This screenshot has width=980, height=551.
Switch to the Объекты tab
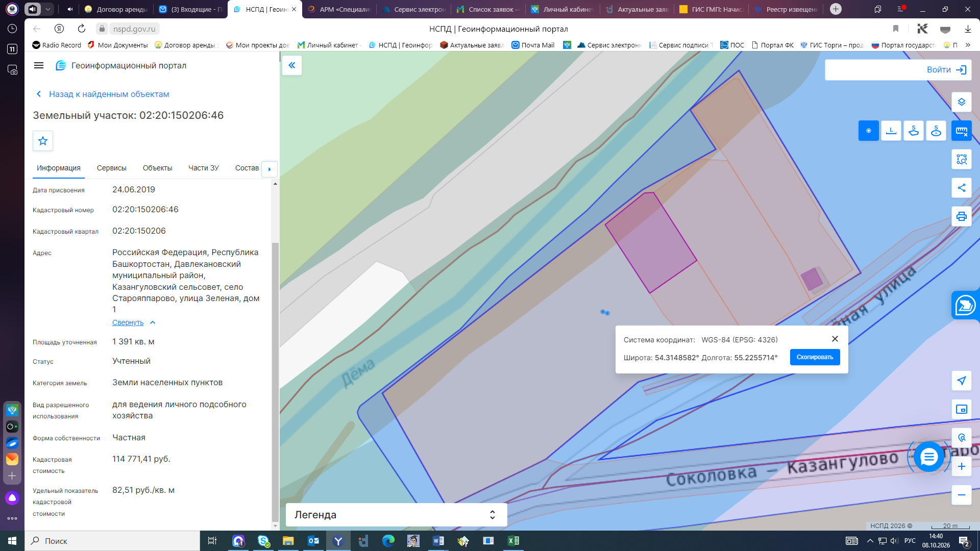[157, 168]
